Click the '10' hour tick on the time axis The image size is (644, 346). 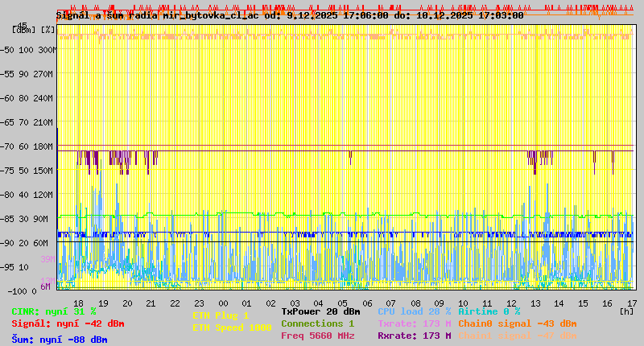[x=463, y=303]
